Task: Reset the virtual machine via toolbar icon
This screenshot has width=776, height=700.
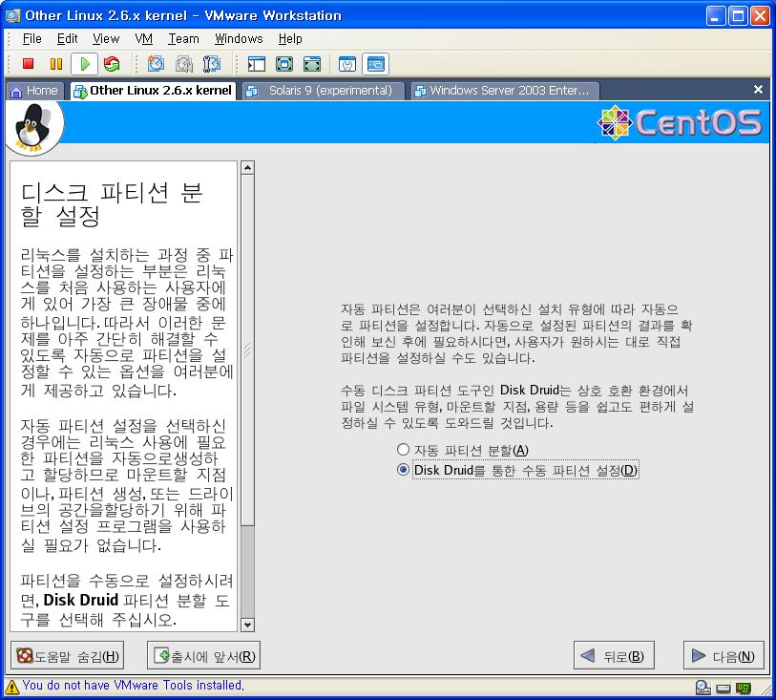Action: pyautogui.click(x=112, y=64)
